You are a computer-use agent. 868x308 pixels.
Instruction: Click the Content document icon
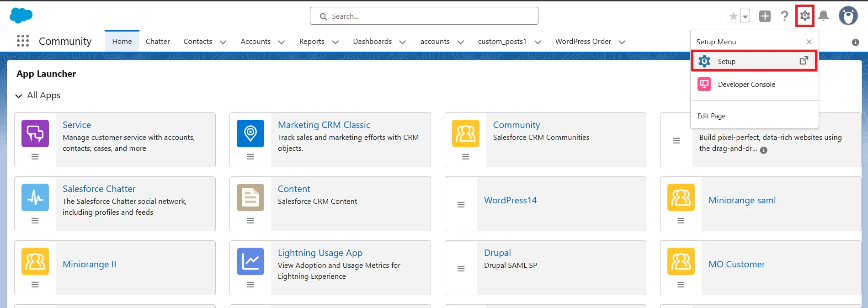click(x=250, y=197)
